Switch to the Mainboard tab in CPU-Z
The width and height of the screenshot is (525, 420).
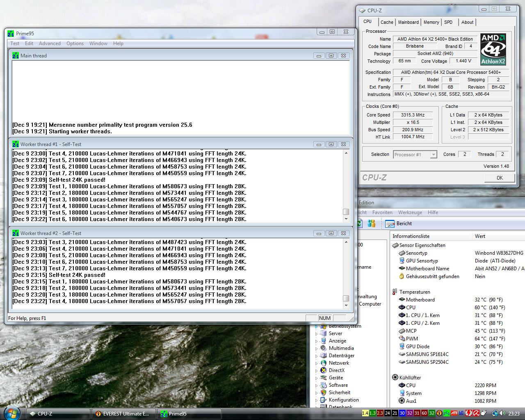click(408, 22)
